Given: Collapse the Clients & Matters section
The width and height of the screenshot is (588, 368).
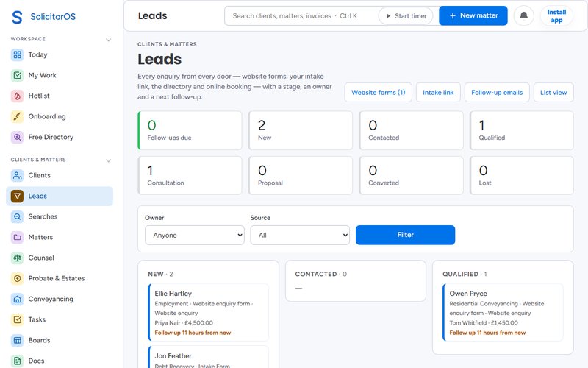Looking at the screenshot, I should [x=108, y=160].
